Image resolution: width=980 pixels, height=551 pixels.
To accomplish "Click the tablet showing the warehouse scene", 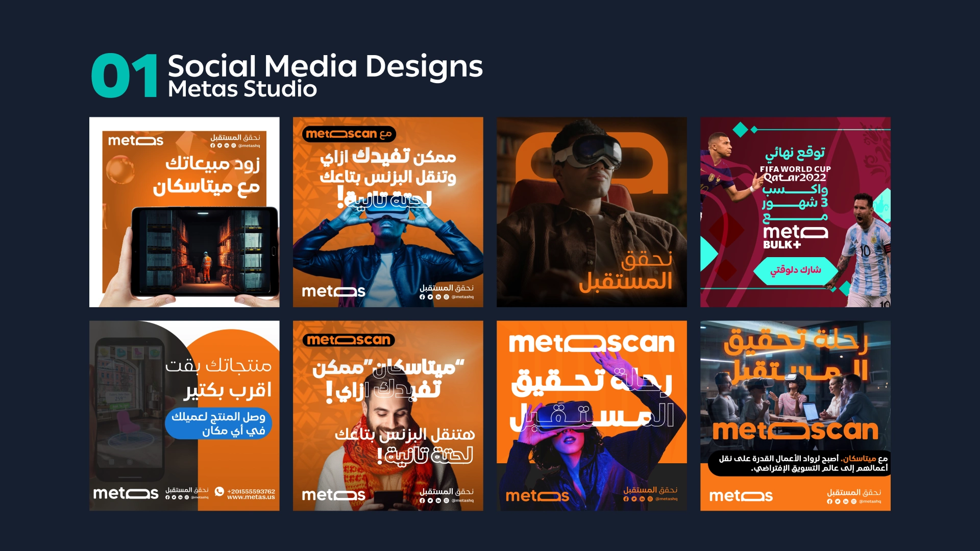I will 205,252.
